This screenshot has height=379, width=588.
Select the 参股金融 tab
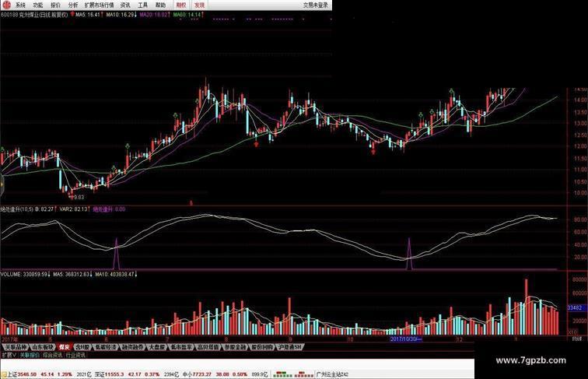(235, 347)
